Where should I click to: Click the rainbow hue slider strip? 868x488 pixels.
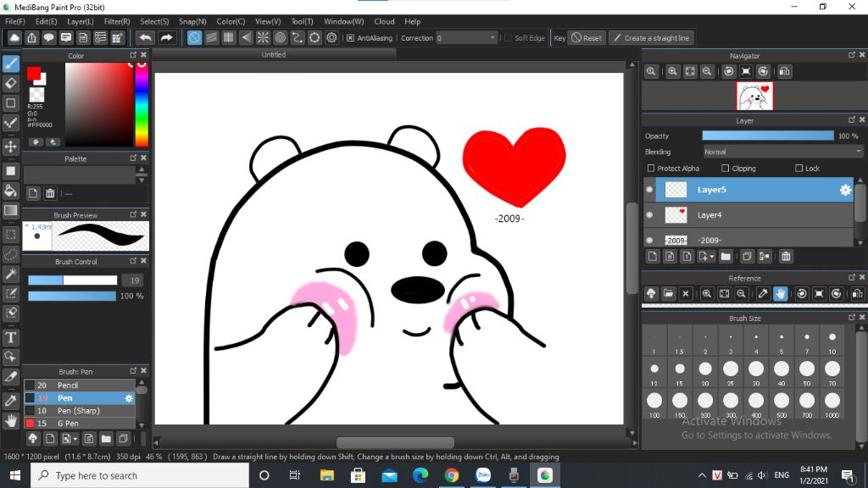(x=142, y=106)
